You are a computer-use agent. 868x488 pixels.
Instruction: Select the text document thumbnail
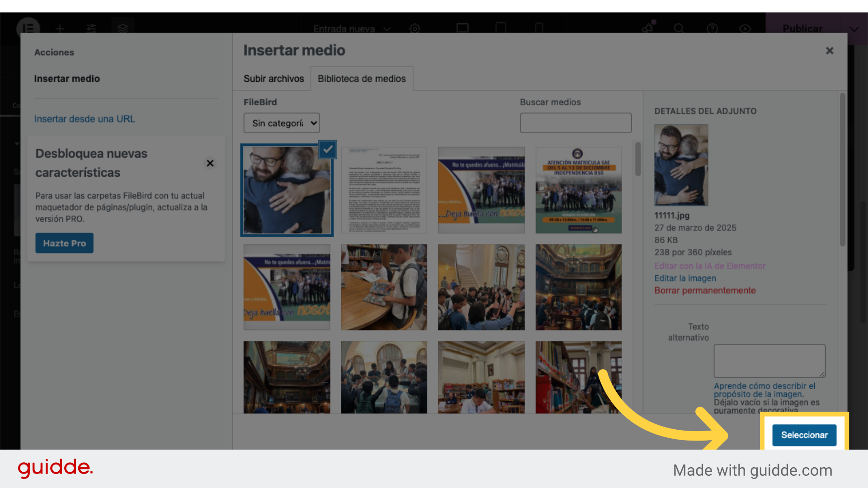[384, 190]
